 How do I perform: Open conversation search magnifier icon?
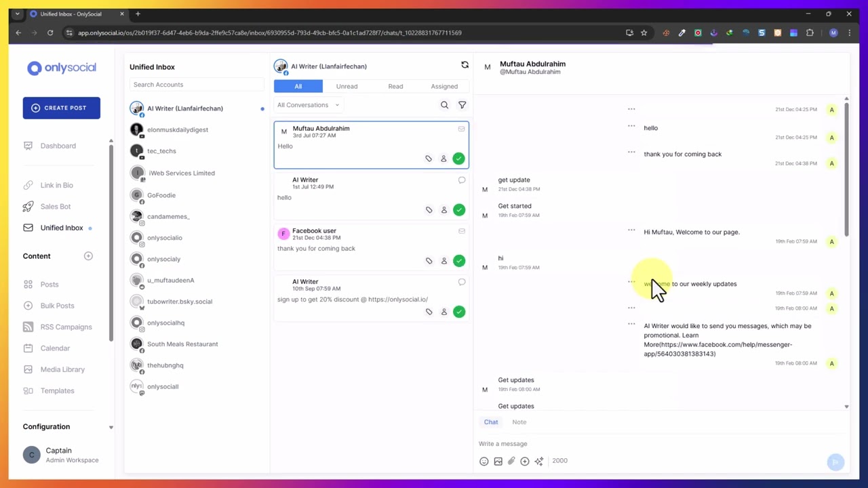pyautogui.click(x=444, y=105)
